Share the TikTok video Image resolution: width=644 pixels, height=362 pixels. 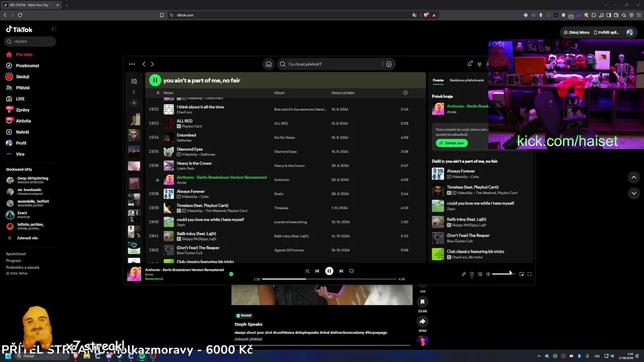(x=422, y=321)
